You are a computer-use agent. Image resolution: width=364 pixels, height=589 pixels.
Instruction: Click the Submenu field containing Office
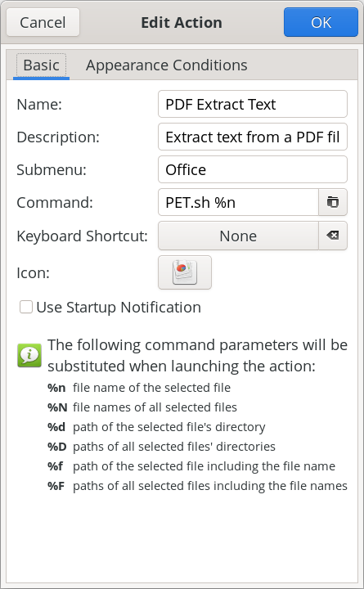pos(253,170)
